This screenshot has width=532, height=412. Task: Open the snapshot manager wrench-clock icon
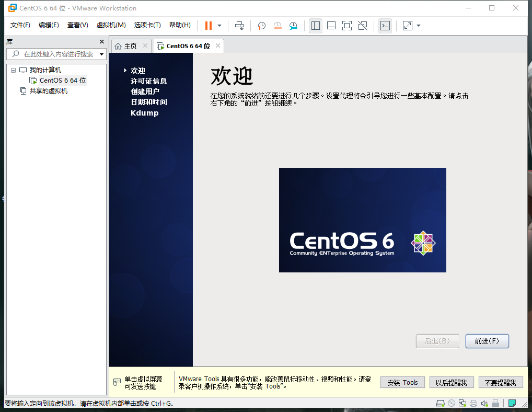click(x=293, y=26)
